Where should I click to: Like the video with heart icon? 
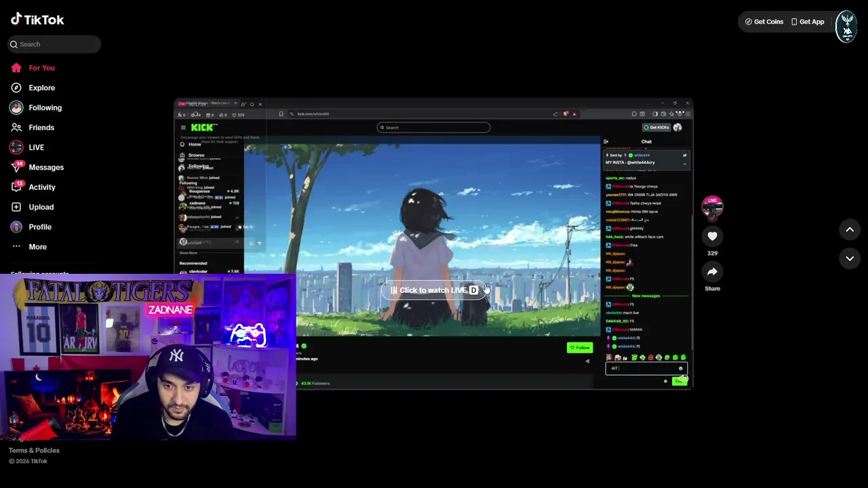(x=712, y=236)
